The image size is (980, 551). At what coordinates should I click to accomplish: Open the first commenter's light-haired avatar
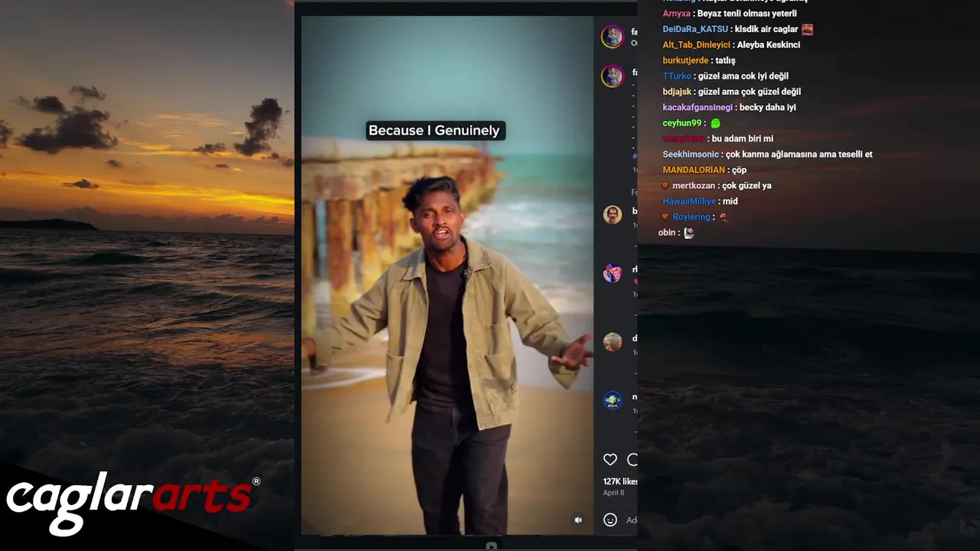tap(612, 214)
